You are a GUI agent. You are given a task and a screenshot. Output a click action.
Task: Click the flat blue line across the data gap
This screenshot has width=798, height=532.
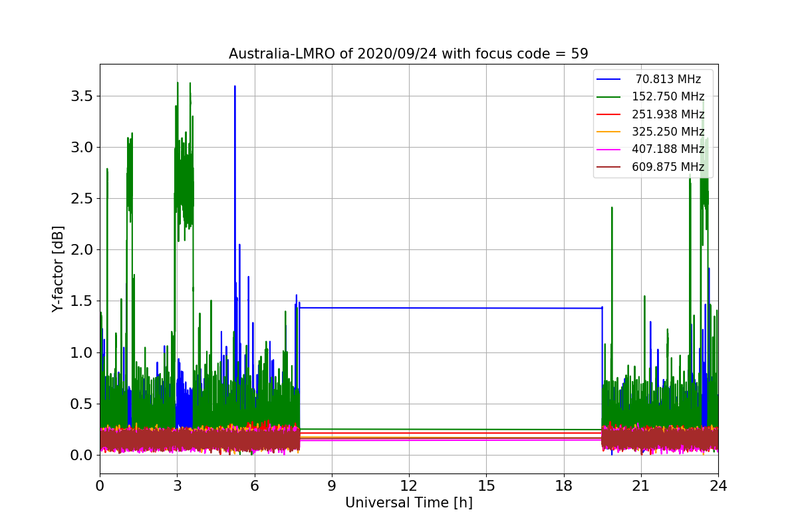tap(451, 308)
